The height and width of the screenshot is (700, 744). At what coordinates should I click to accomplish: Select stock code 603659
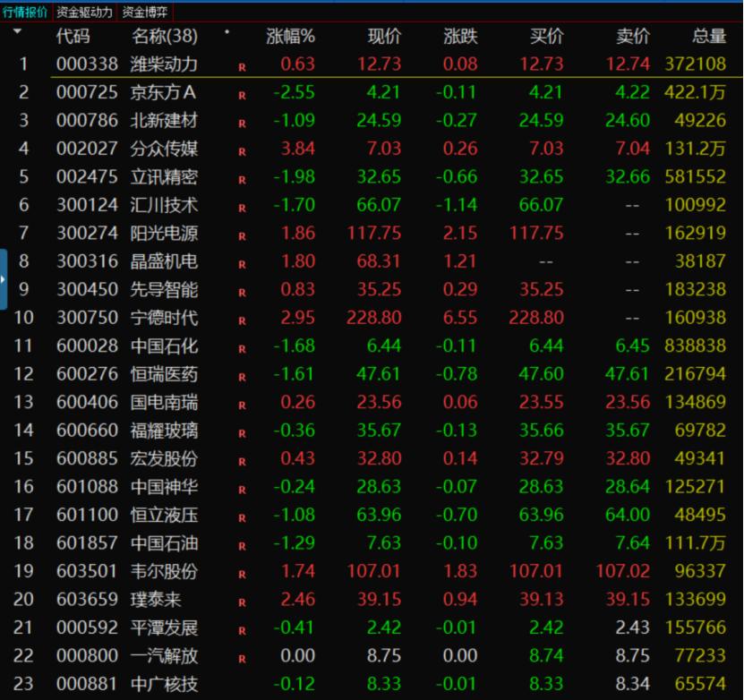click(87, 600)
